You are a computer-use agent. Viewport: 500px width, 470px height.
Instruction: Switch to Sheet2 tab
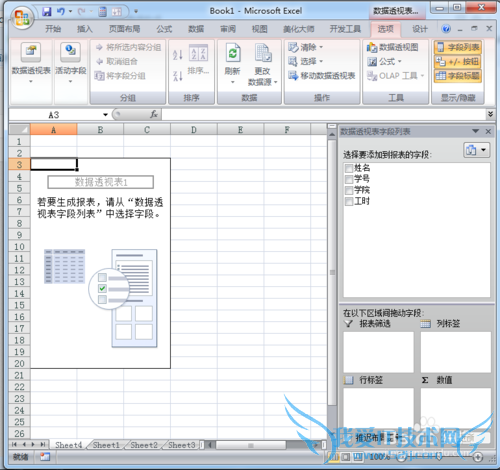pyautogui.click(x=144, y=445)
